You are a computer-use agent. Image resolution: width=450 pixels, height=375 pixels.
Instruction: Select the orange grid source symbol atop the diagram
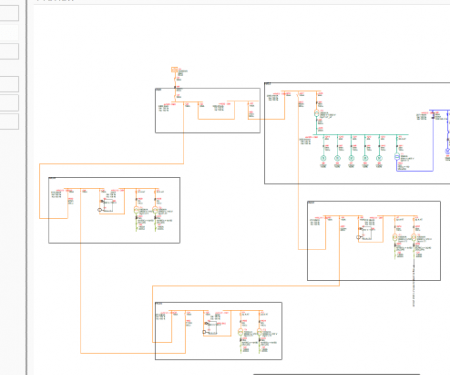click(174, 70)
